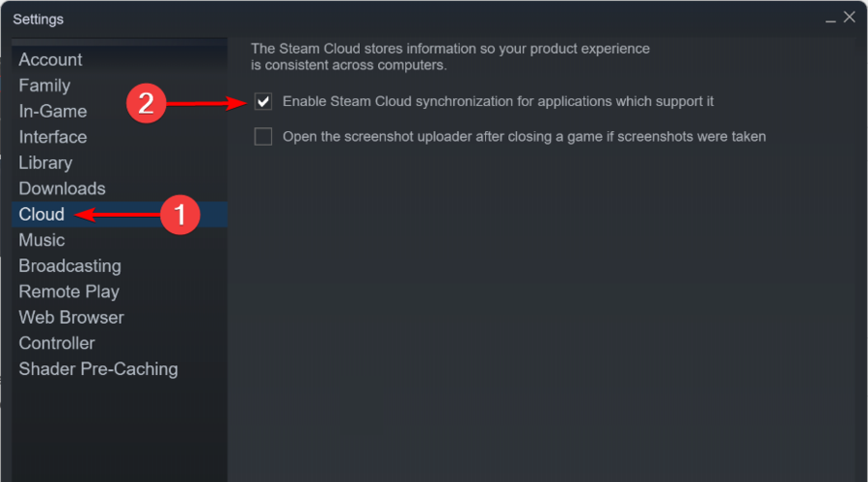Open the Account settings section
Screen dimensions: 868x482
click(x=50, y=60)
